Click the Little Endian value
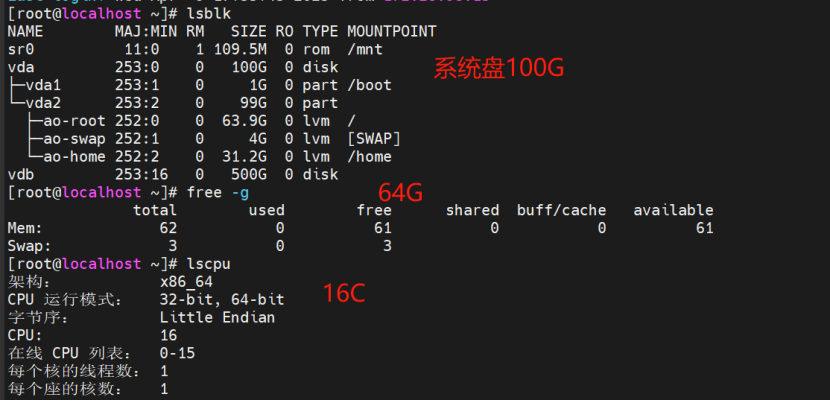This screenshot has width=830, height=401. tap(218, 318)
